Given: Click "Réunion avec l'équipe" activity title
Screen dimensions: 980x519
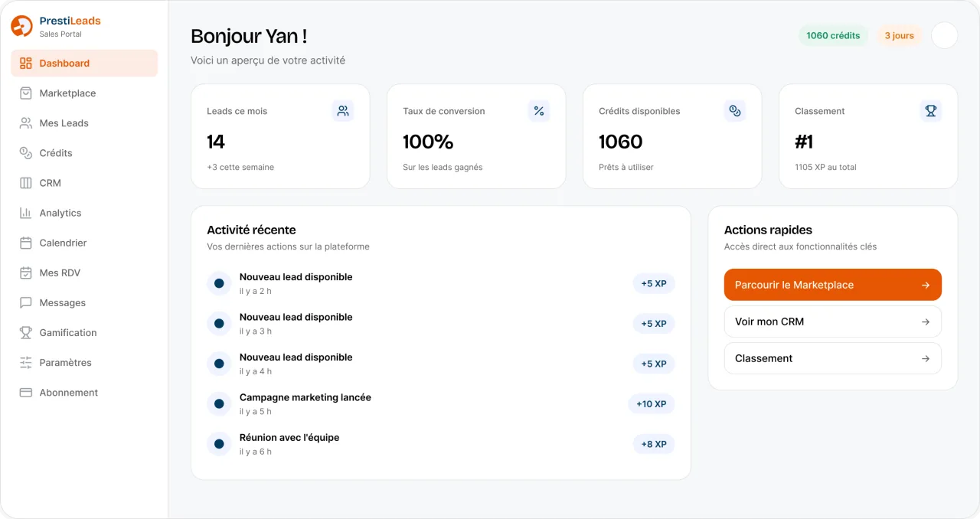Looking at the screenshot, I should (289, 438).
